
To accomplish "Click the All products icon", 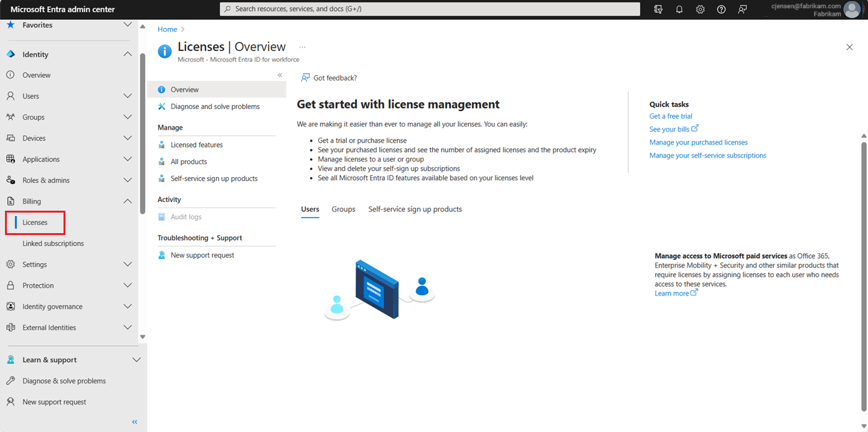I will [x=162, y=161].
